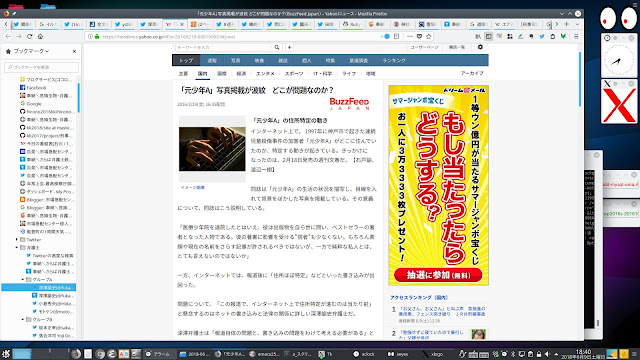
Task: Go to Firefox home page icon
Action: coord(40,36)
